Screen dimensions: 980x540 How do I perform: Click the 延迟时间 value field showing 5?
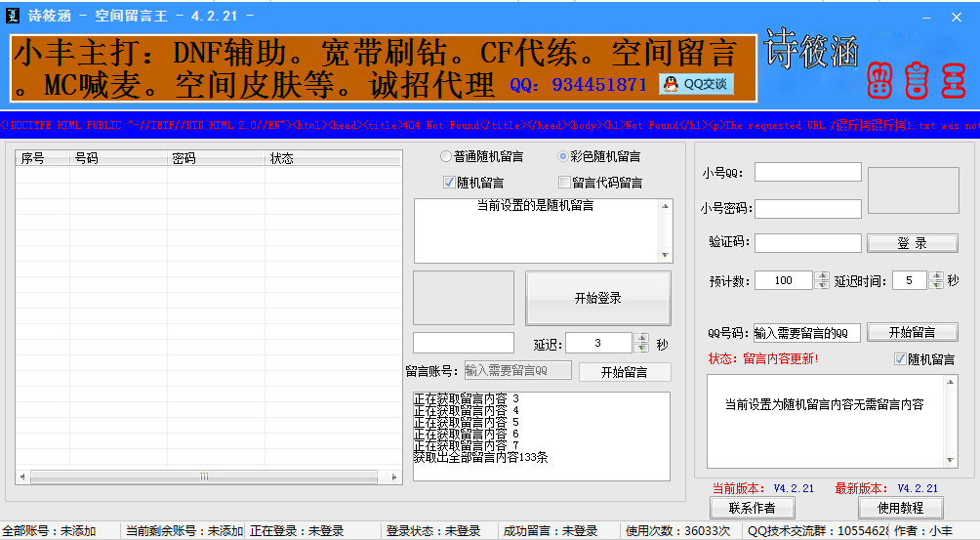pos(910,280)
